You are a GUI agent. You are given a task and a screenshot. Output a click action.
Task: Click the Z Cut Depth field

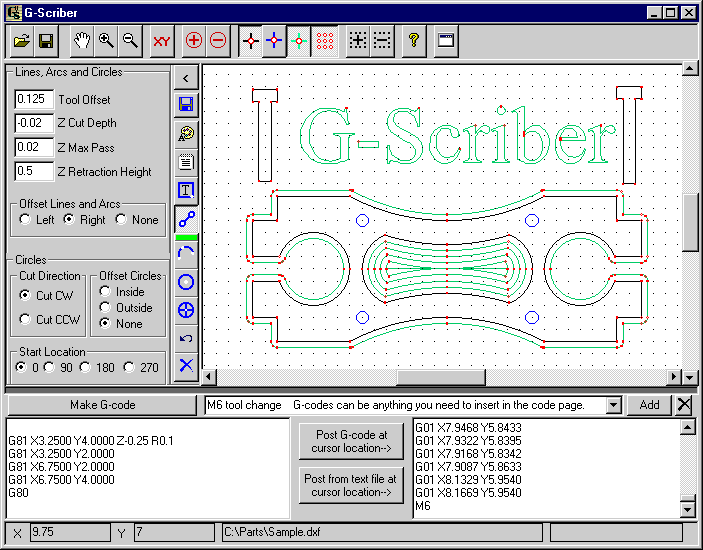(34, 123)
